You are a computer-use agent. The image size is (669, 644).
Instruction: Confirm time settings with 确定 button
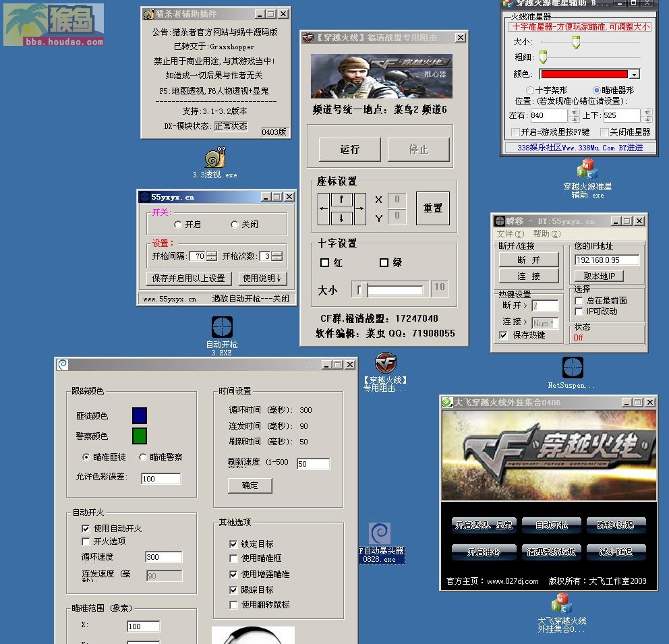pos(250,486)
